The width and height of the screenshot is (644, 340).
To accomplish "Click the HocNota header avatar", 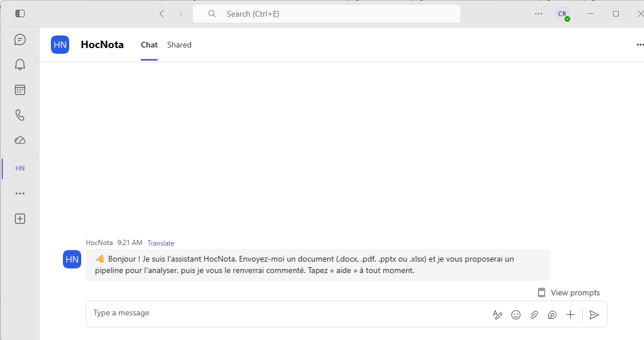I will (x=60, y=45).
